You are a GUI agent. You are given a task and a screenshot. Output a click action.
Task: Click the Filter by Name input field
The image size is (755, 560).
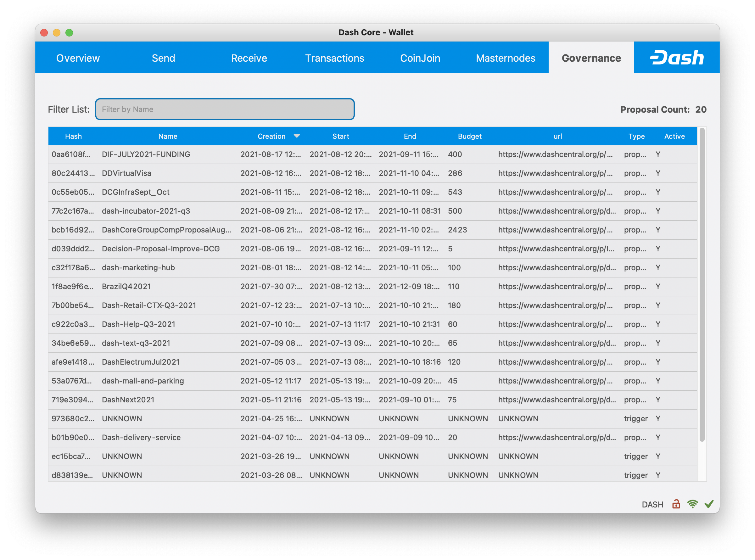click(225, 109)
